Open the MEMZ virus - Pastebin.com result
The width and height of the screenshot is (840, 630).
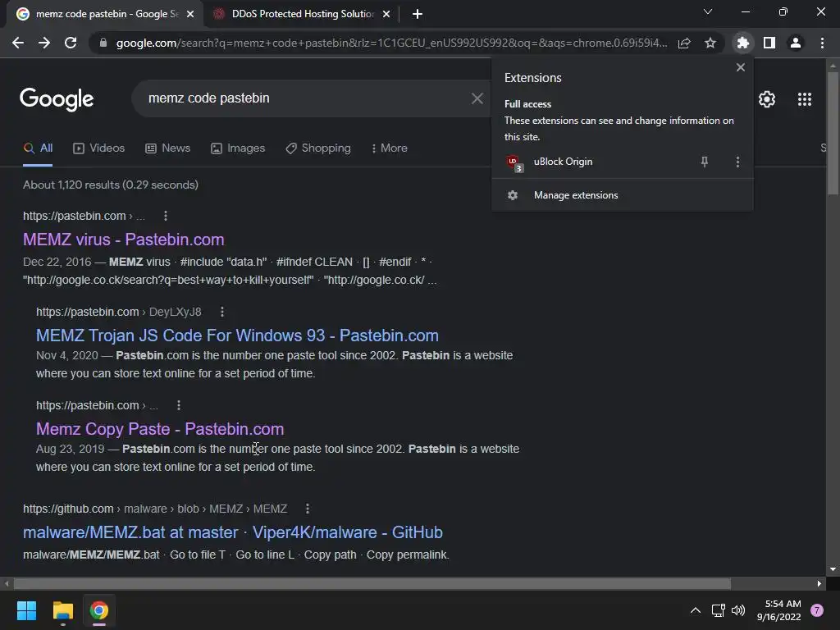(x=124, y=240)
